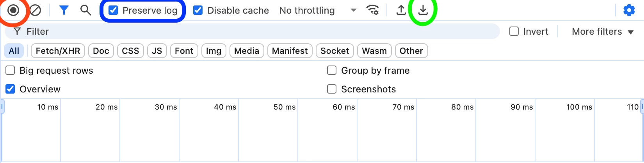Show only Socket requests
The image size is (644, 163).
coord(334,51)
